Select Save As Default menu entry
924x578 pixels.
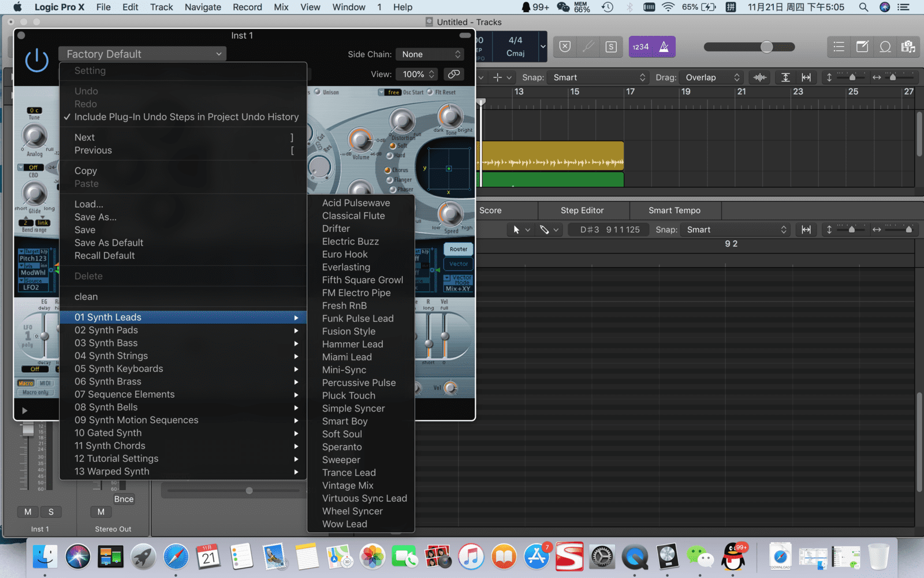tap(183, 243)
